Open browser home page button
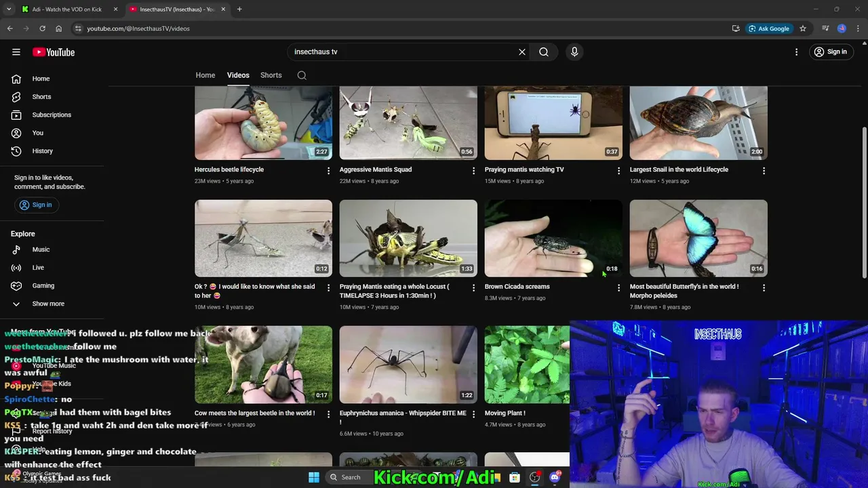 pos(58,28)
